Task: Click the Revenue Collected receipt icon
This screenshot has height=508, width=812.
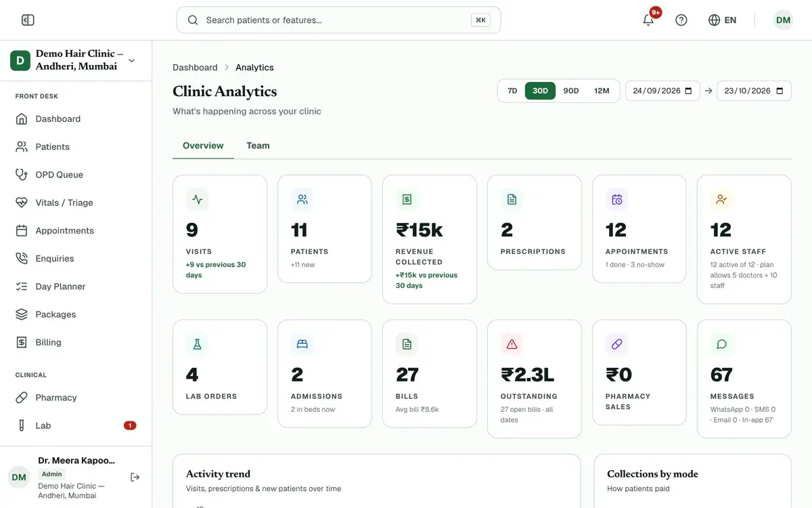Action: point(407,199)
